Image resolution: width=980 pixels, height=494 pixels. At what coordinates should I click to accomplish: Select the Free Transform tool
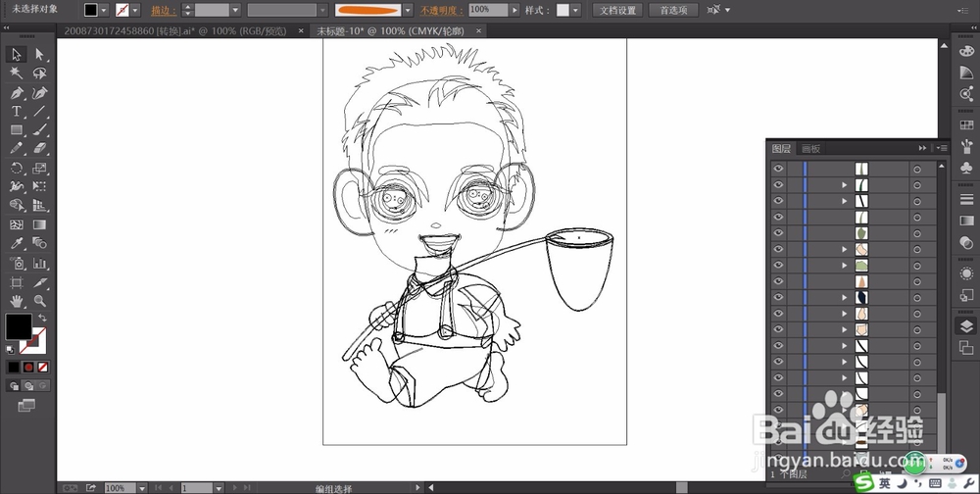click(39, 186)
